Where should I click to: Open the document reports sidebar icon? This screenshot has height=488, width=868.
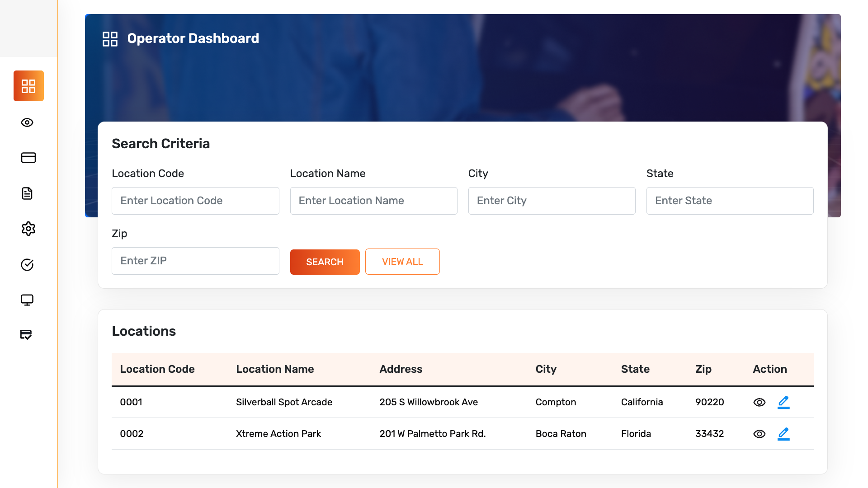pos(27,193)
